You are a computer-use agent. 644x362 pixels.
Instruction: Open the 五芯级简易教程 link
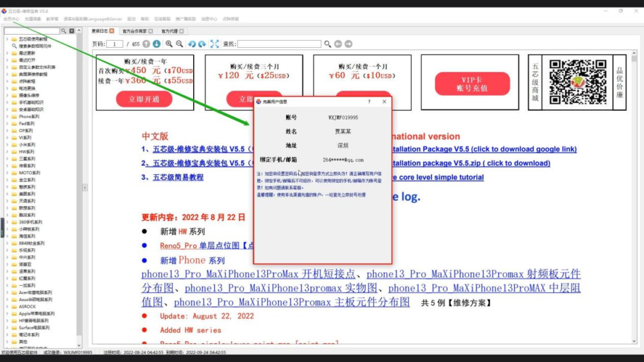[178, 177]
